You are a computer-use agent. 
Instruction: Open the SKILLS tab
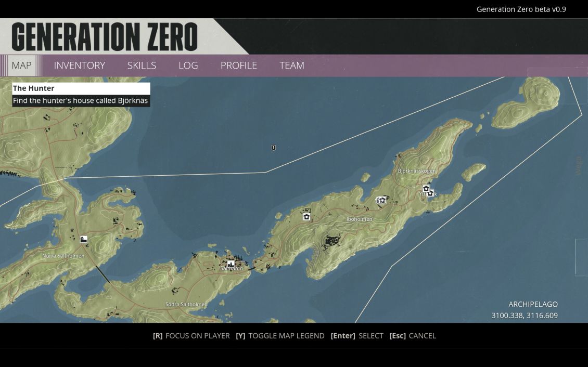point(142,65)
